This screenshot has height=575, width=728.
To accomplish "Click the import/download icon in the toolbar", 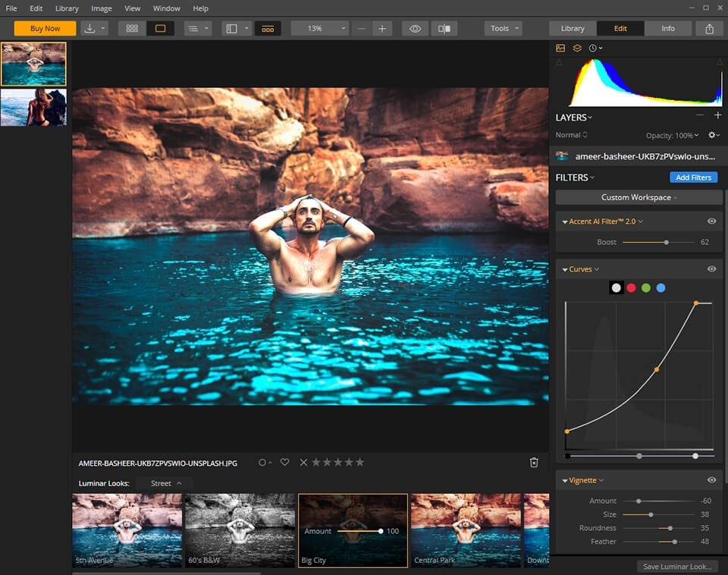I will click(89, 28).
